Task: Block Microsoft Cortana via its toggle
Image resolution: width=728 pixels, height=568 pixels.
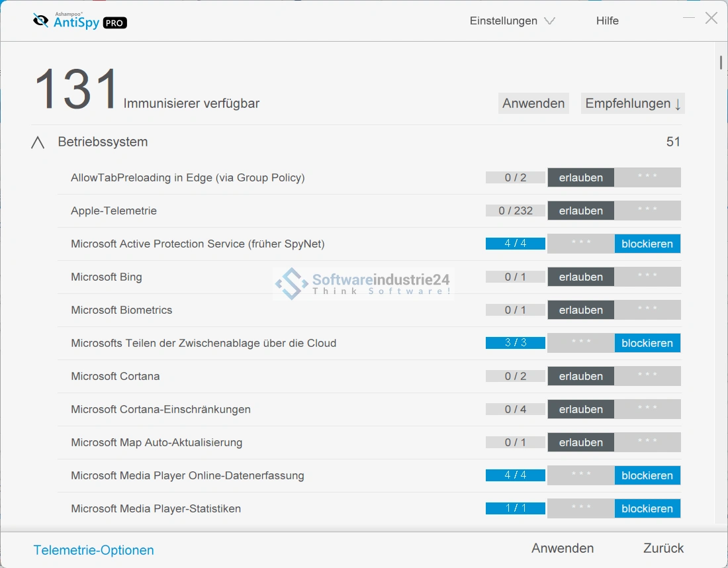Action: tap(647, 376)
